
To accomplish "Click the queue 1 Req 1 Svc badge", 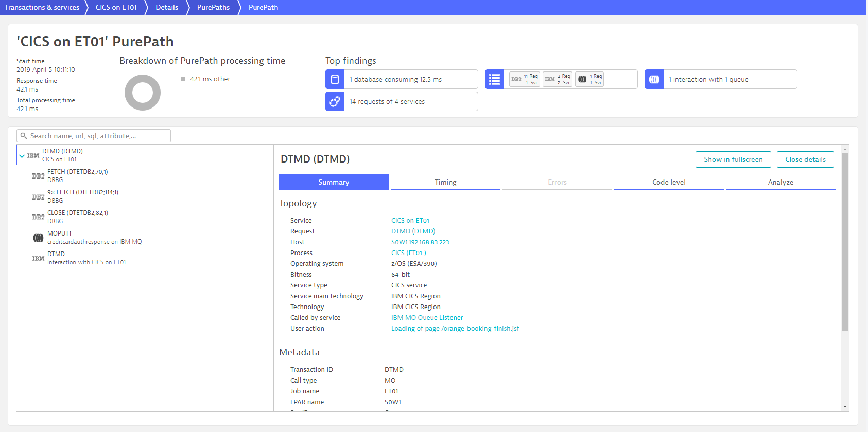I will click(x=589, y=79).
